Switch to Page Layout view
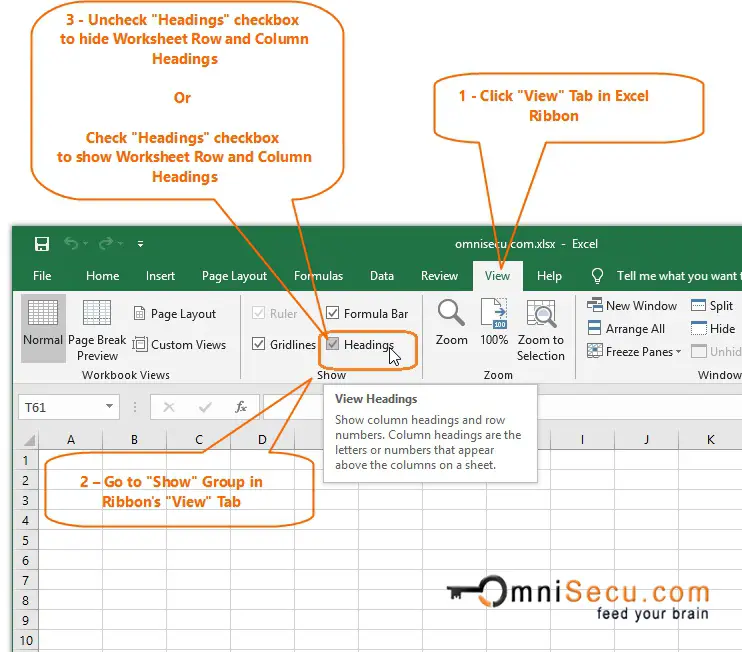The height and width of the screenshot is (652, 742). click(x=175, y=314)
